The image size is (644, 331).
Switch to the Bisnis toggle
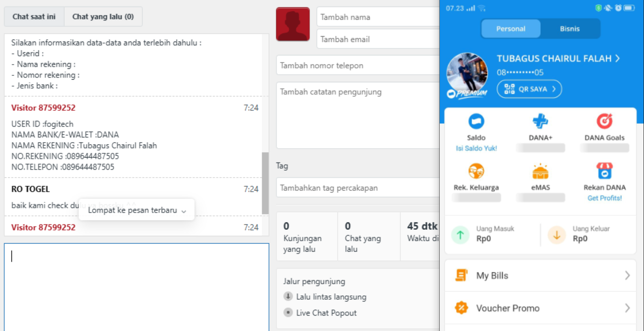point(570,29)
